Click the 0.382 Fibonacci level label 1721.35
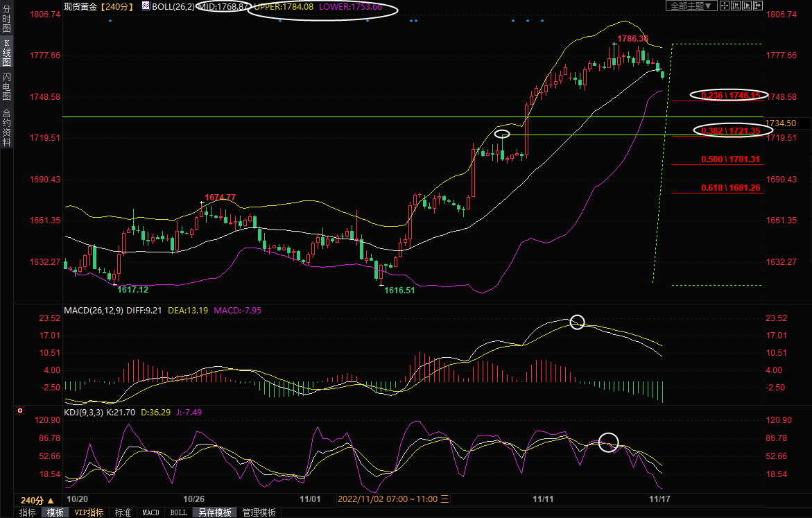Image resolution: width=812 pixels, height=518 pixels. click(x=731, y=130)
